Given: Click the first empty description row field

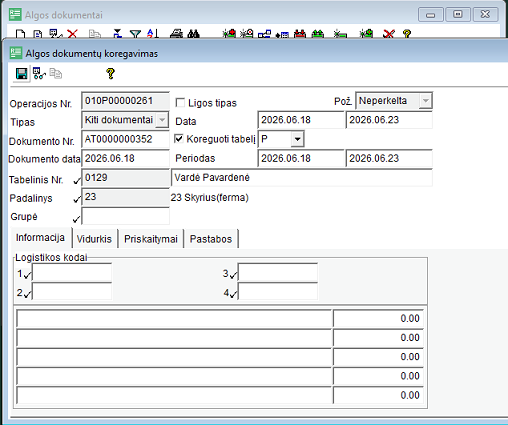Looking at the screenshot, I should coord(174,318).
